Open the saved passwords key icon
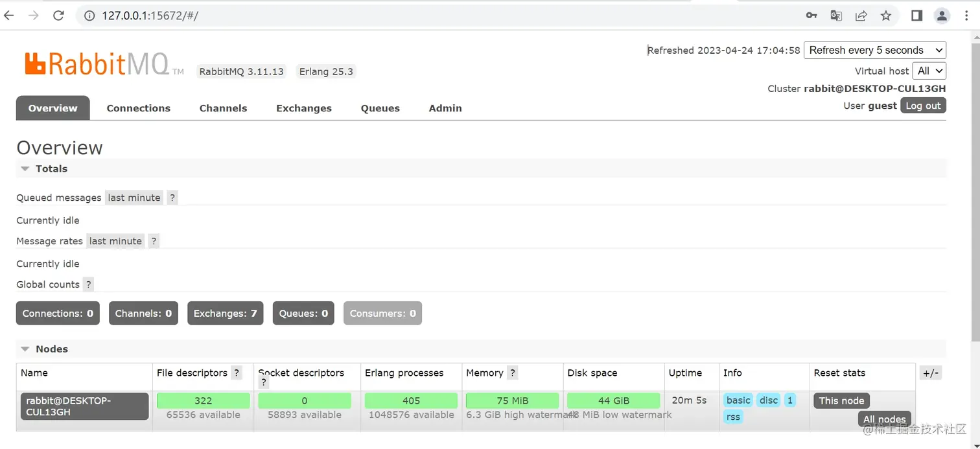Image resolution: width=980 pixels, height=449 pixels. [x=811, y=16]
